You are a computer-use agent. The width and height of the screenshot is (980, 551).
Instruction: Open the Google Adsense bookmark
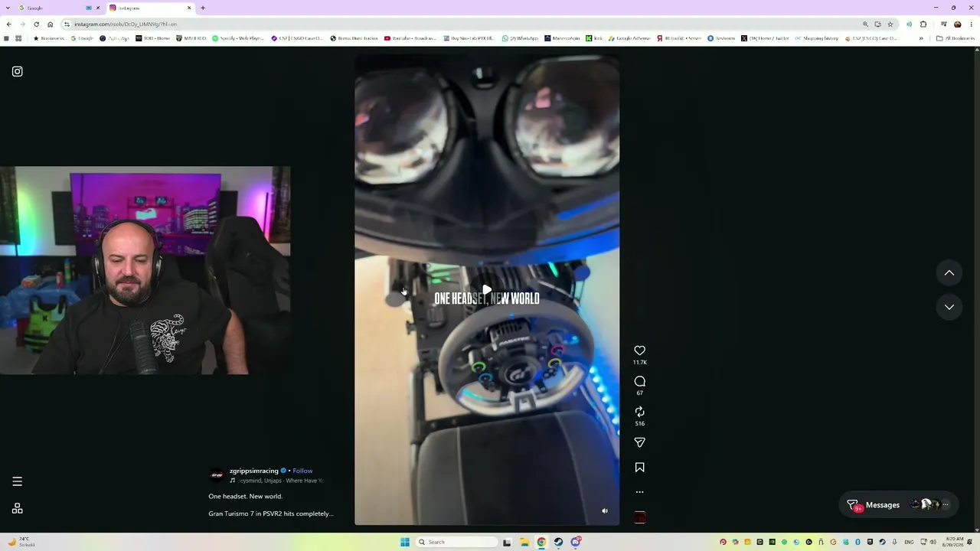tap(629, 38)
